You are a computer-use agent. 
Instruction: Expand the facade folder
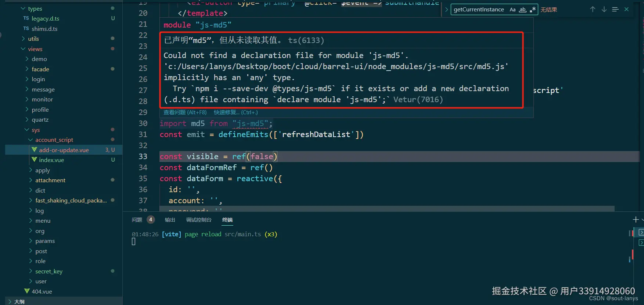click(x=40, y=69)
